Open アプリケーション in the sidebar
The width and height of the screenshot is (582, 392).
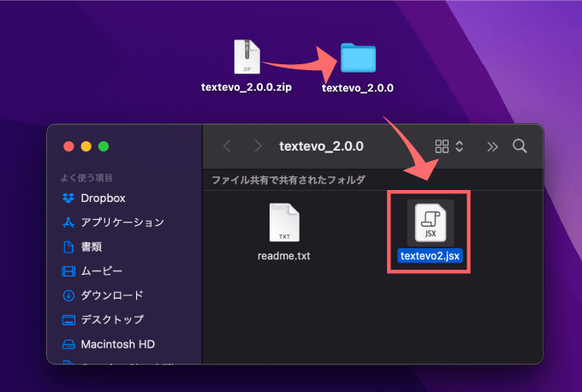pos(113,223)
